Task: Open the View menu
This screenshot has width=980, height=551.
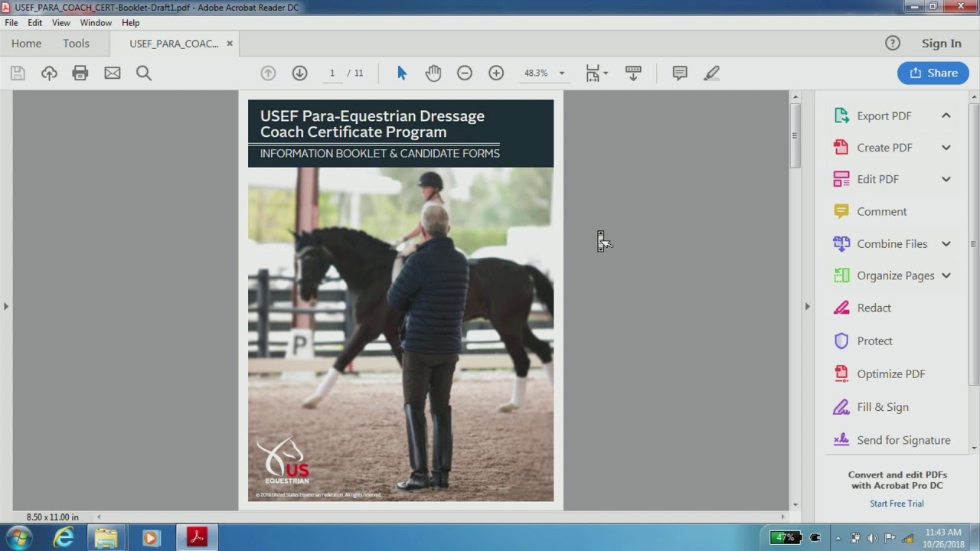Action: 61,23
